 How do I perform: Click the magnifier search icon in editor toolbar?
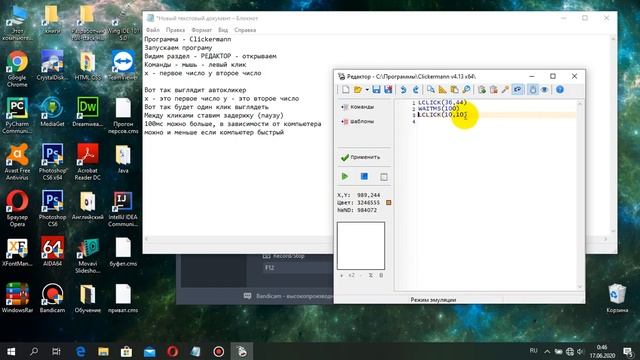point(466,89)
